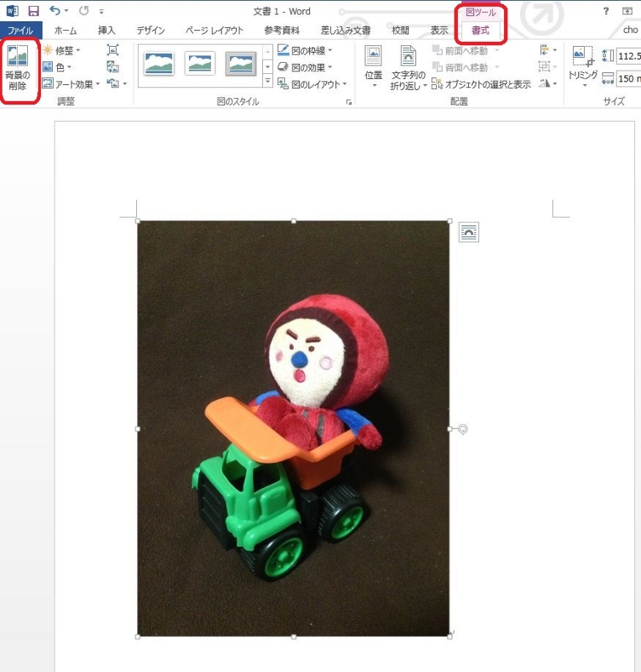The image size is (641, 672).
Task: Switch to the 参考資料 (References) tab
Action: [281, 30]
